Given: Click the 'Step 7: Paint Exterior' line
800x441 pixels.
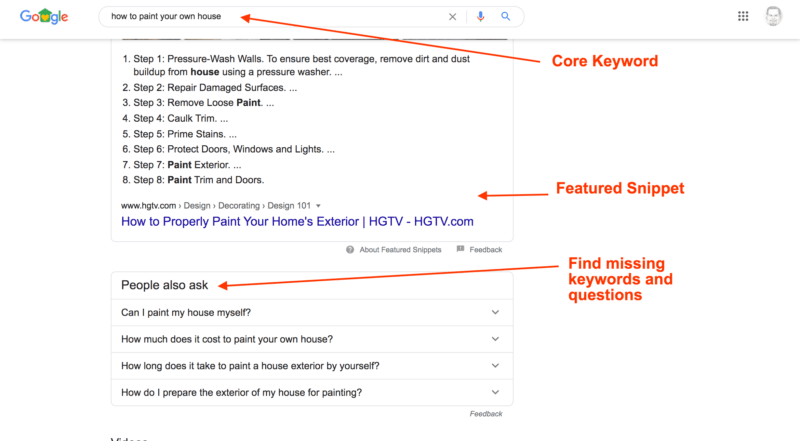Looking at the screenshot, I should pos(182,165).
